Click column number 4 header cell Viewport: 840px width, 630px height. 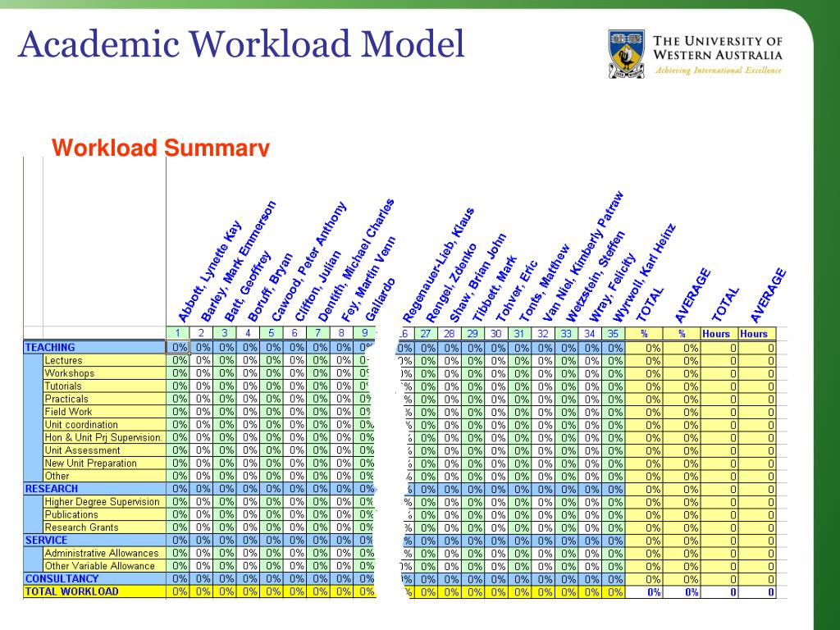pyautogui.click(x=248, y=333)
